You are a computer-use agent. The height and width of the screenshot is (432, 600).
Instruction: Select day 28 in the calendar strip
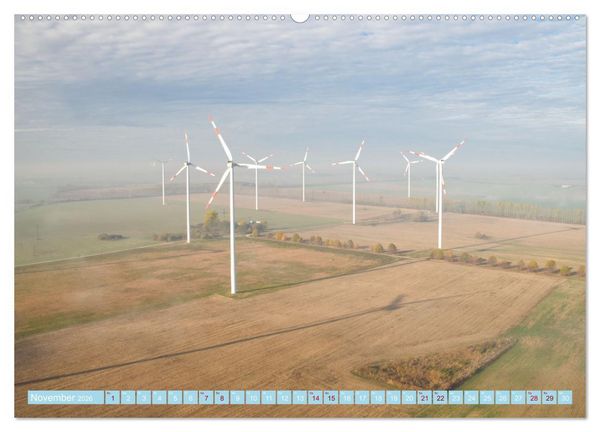tap(534, 397)
